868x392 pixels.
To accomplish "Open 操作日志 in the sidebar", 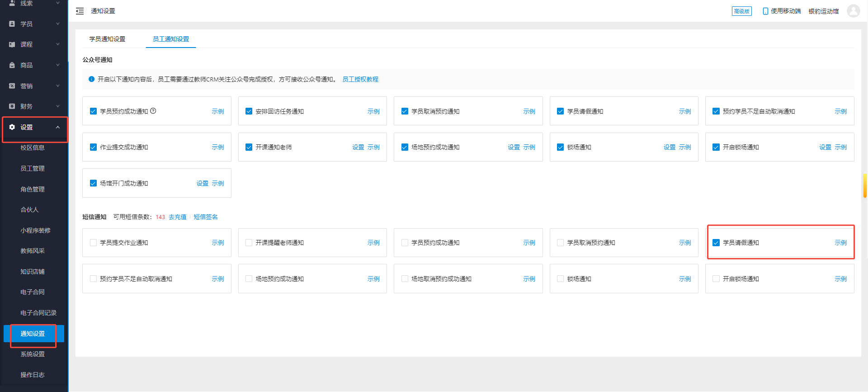I will tap(33, 375).
